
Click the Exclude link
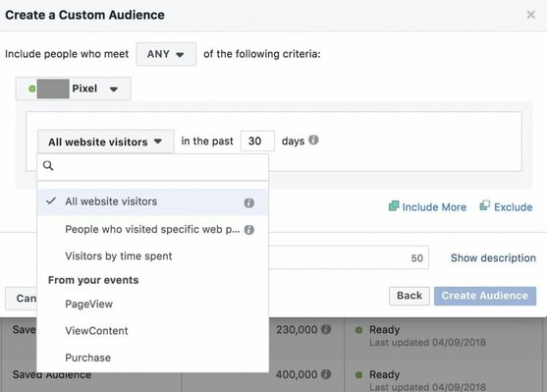click(x=514, y=207)
